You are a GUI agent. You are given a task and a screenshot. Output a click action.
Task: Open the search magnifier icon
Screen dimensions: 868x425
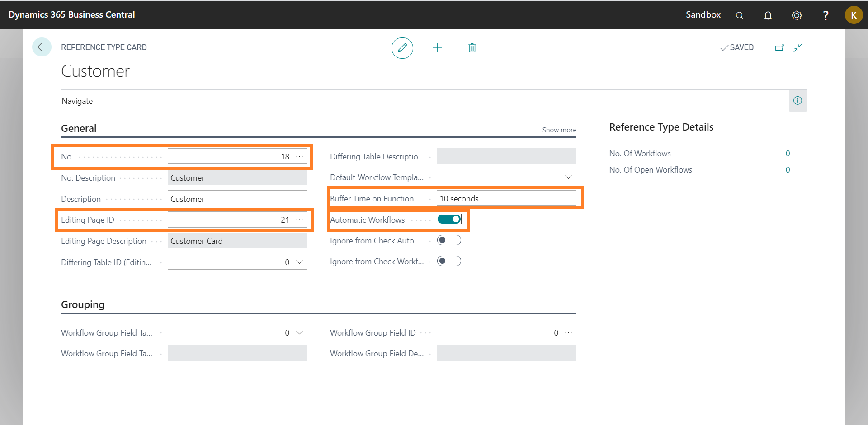740,15
